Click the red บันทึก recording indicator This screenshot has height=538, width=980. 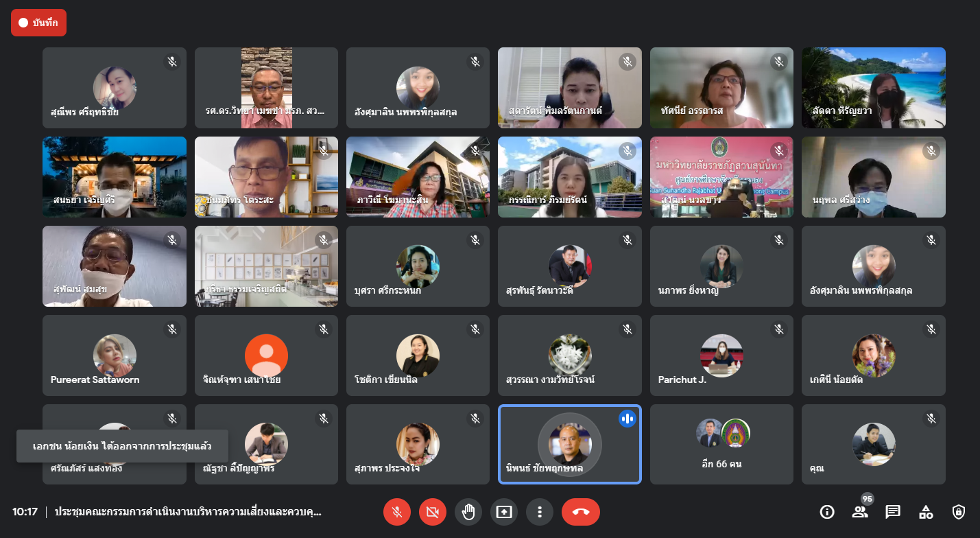38,23
